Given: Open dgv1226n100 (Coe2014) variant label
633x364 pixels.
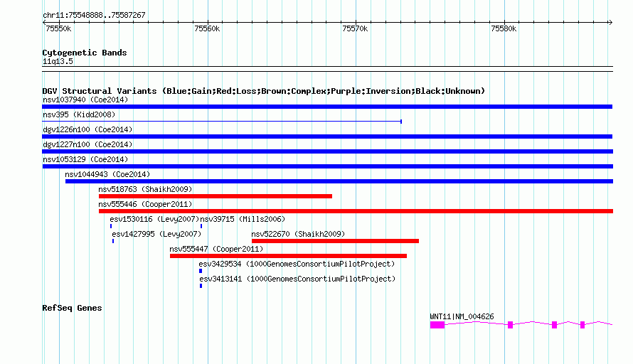Looking at the screenshot, I should 87,129.
